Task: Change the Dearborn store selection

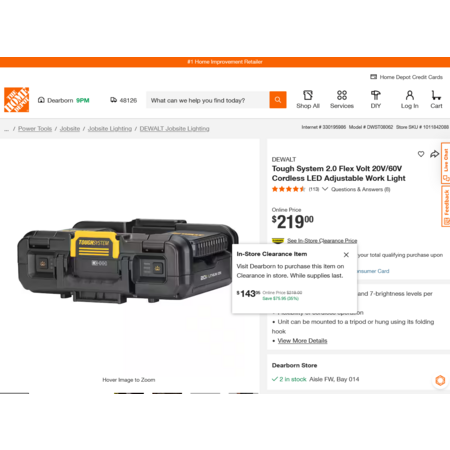Action: pyautogui.click(x=63, y=100)
